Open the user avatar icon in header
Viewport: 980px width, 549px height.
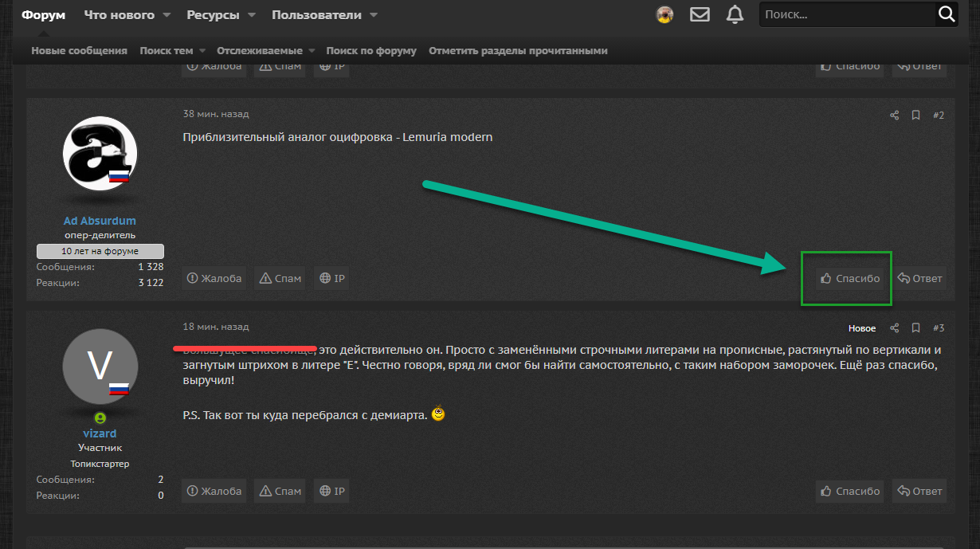[664, 14]
